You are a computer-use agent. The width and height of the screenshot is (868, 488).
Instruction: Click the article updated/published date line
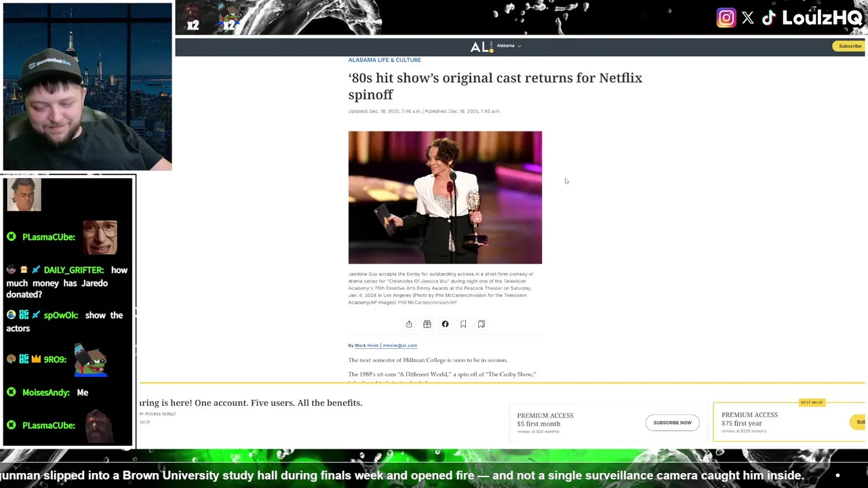(425, 111)
